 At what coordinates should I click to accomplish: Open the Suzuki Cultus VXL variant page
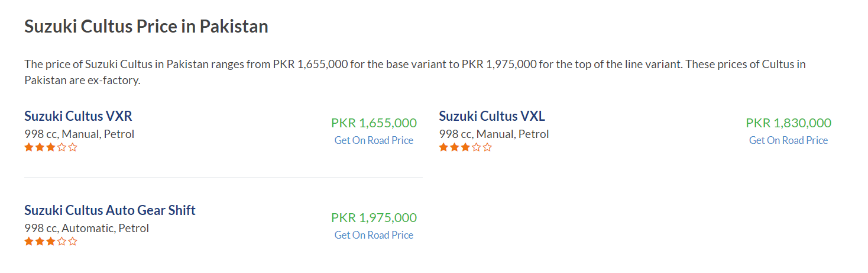click(x=492, y=116)
